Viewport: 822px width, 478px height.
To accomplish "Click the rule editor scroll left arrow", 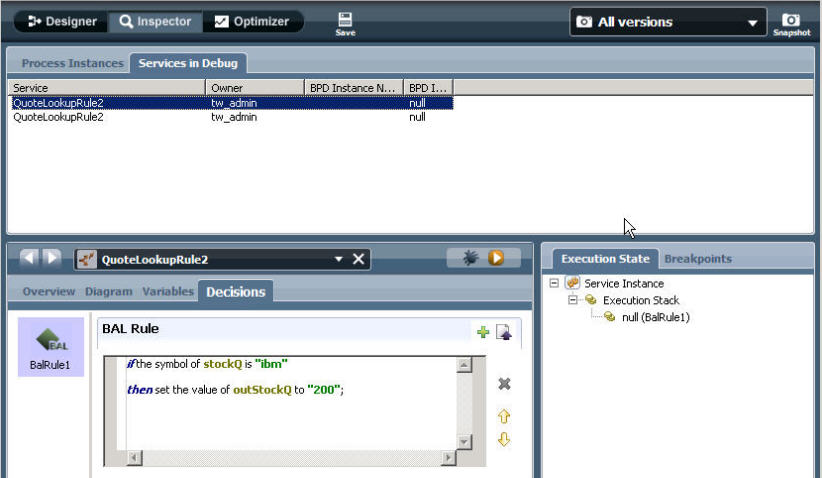I will 134,458.
